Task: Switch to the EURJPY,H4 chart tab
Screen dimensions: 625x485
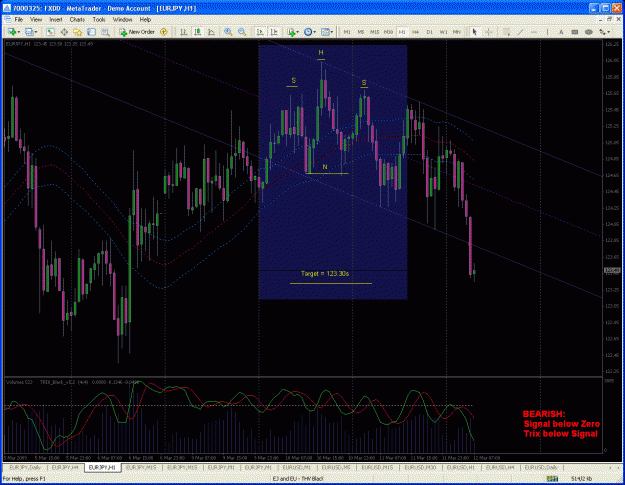Action: tap(65, 467)
